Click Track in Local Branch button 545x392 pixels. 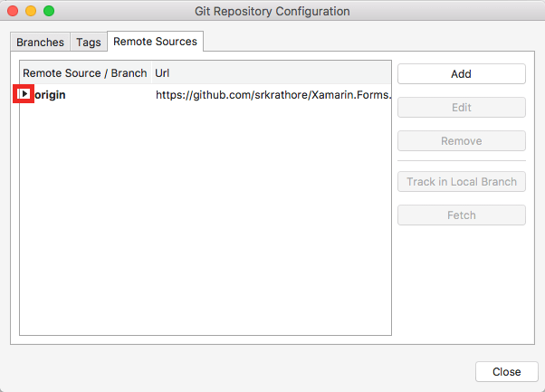(461, 182)
